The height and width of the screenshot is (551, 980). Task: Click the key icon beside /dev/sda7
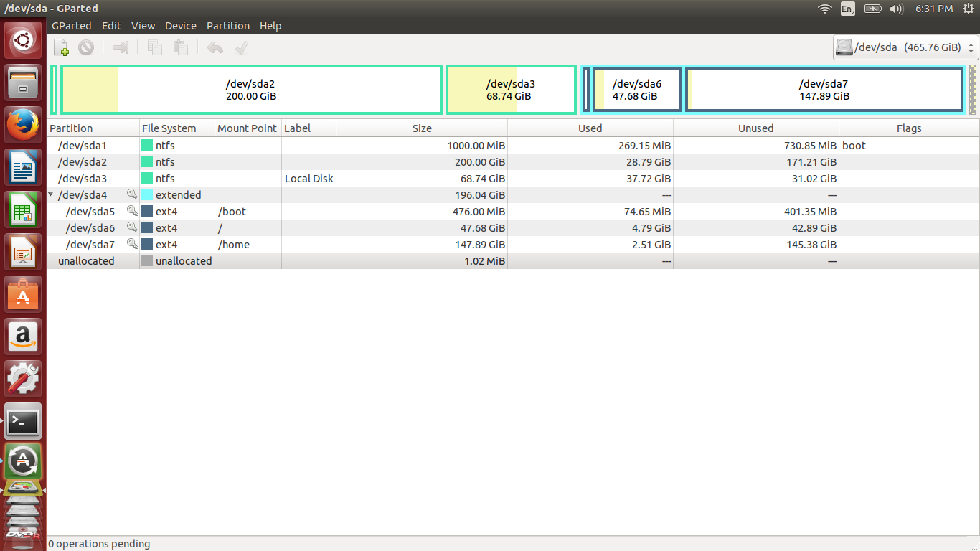[132, 244]
